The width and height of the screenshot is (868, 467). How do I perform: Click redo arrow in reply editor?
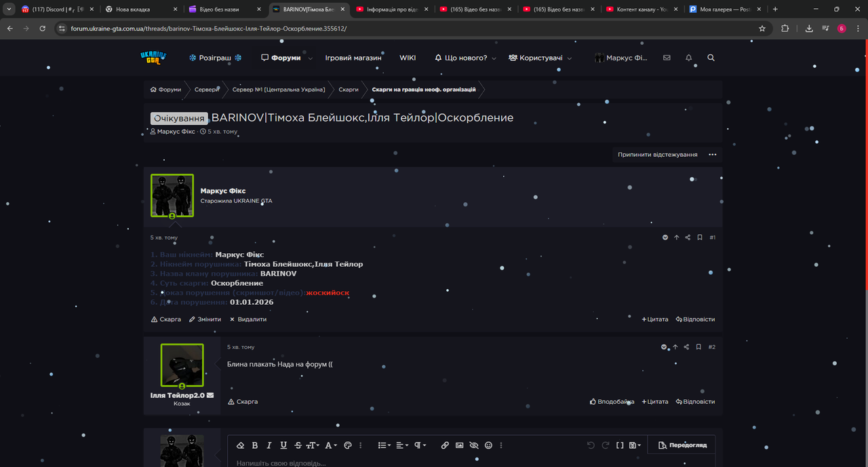tap(606, 445)
